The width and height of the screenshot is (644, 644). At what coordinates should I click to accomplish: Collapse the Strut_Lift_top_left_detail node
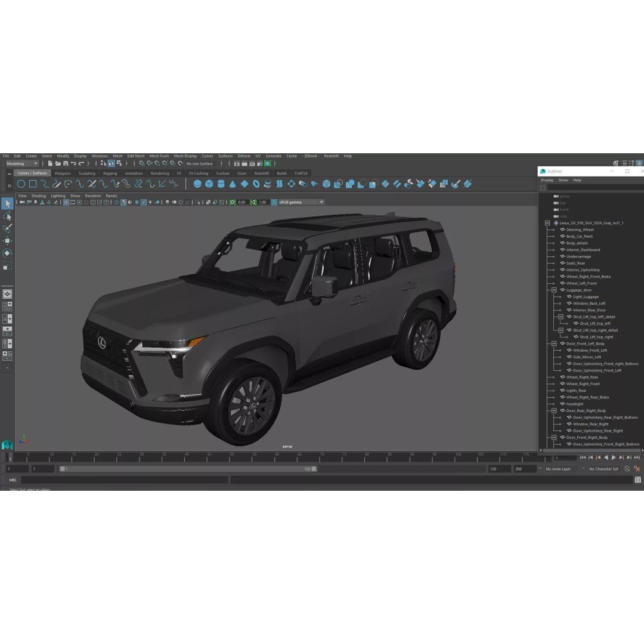(x=561, y=317)
